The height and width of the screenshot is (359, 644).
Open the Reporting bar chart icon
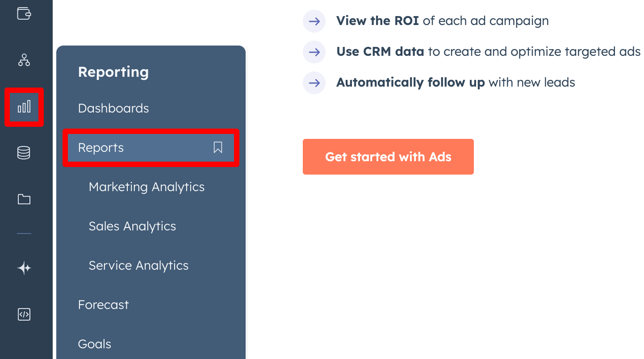(x=24, y=107)
